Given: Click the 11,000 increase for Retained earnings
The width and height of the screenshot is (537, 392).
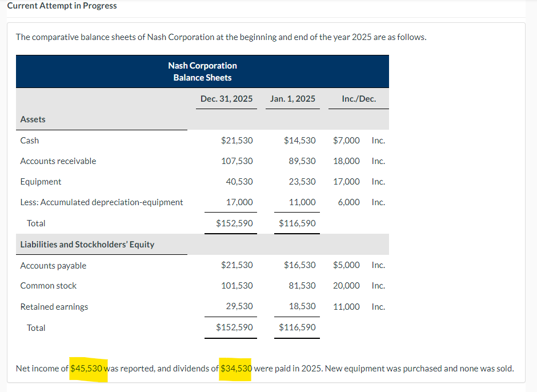Looking at the screenshot, I should (346, 306).
